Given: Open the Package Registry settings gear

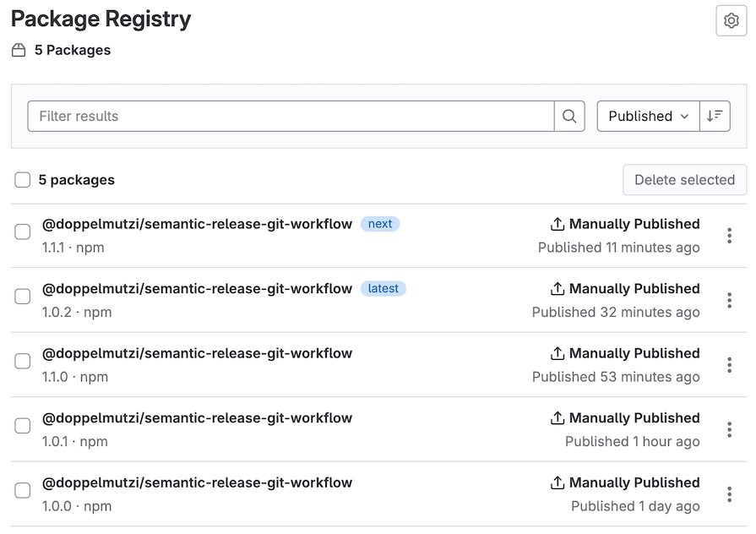Looking at the screenshot, I should point(731,20).
